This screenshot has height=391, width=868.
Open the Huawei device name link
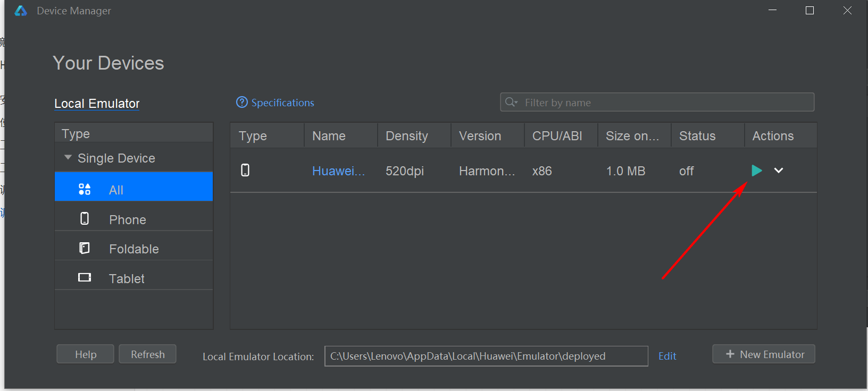click(338, 171)
